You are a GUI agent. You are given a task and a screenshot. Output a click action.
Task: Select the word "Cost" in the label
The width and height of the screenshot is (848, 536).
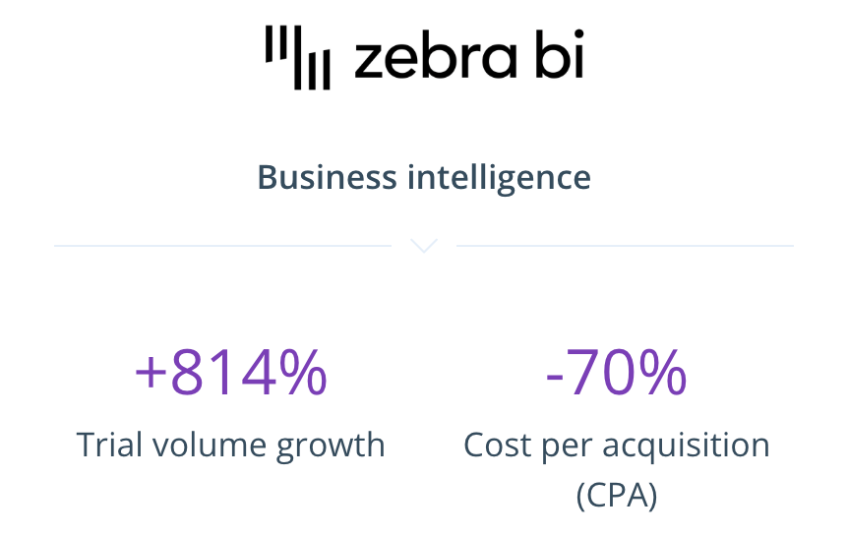click(x=497, y=444)
